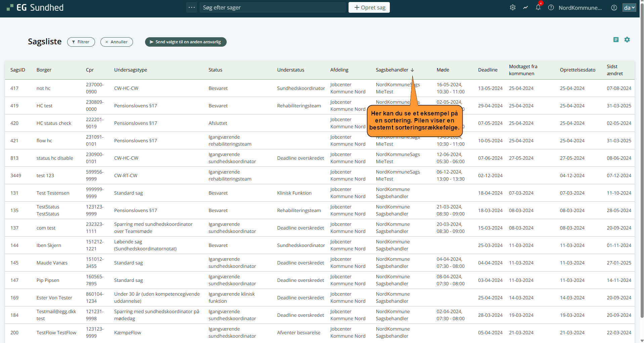Sort by the Understatus column header
Viewport: 644px width, 343px height.
coord(291,70)
